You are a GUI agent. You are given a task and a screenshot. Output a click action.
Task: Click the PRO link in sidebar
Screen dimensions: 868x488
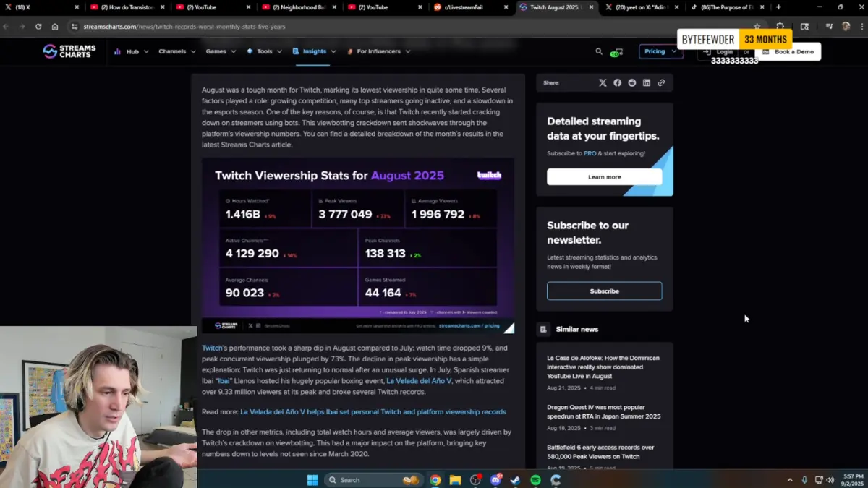coord(590,153)
